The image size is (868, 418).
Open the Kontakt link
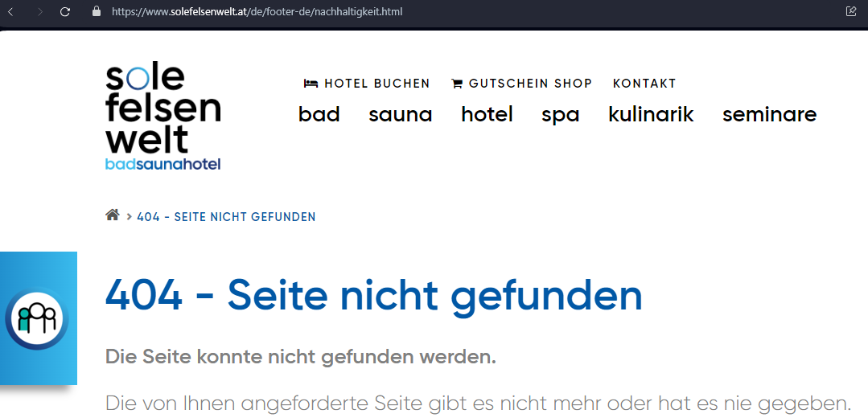644,84
